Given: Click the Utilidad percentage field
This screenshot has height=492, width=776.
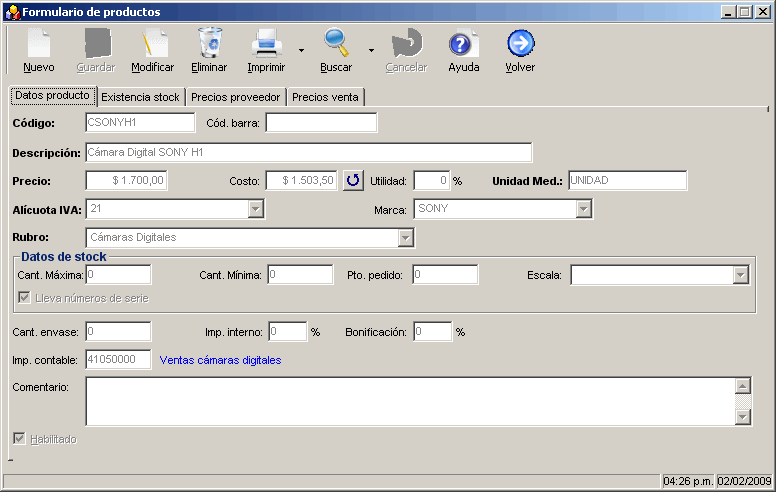Looking at the screenshot, I should [x=432, y=181].
